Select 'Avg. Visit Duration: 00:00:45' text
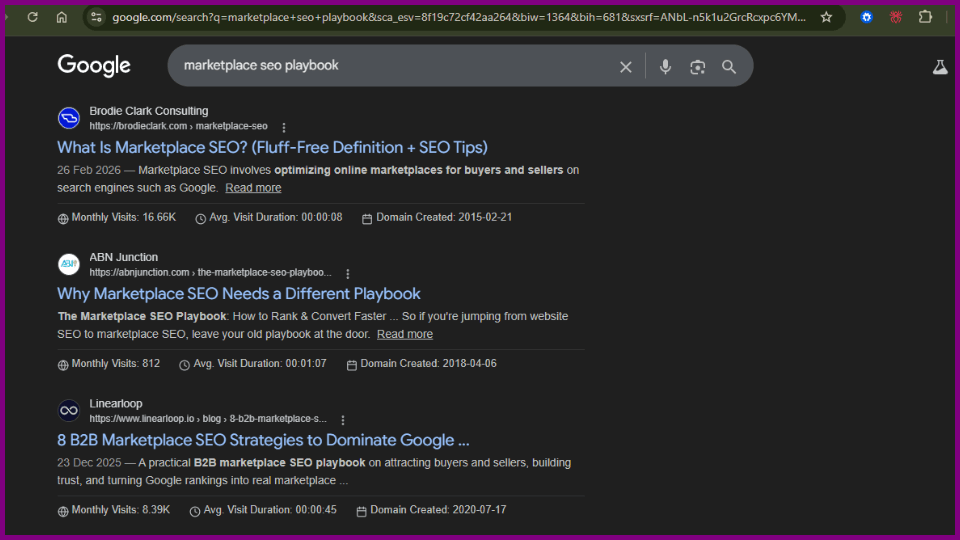 tap(270, 510)
